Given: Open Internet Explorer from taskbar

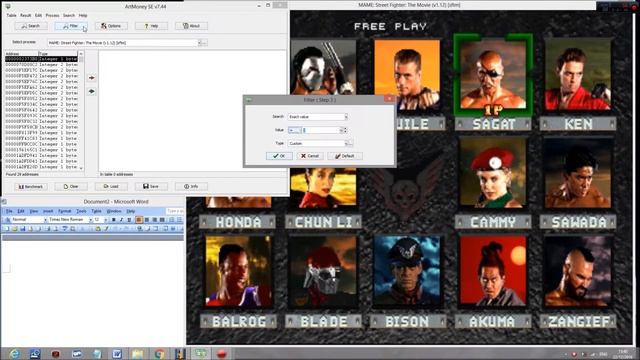Looking at the screenshot, I should (x=14, y=353).
